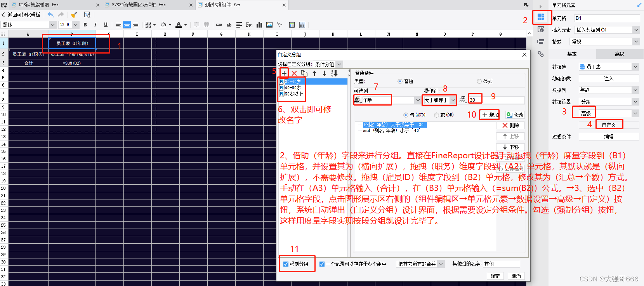Screen dimensions: 644x286
Task: Open the cell attributes panel icon below cell elements
Action: click(x=541, y=29)
